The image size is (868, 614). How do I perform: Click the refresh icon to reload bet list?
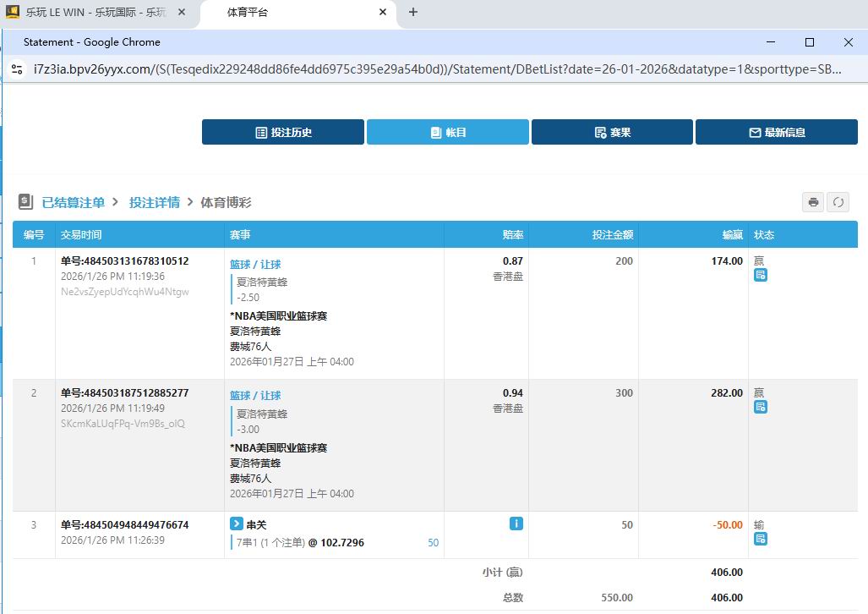pyautogui.click(x=838, y=202)
